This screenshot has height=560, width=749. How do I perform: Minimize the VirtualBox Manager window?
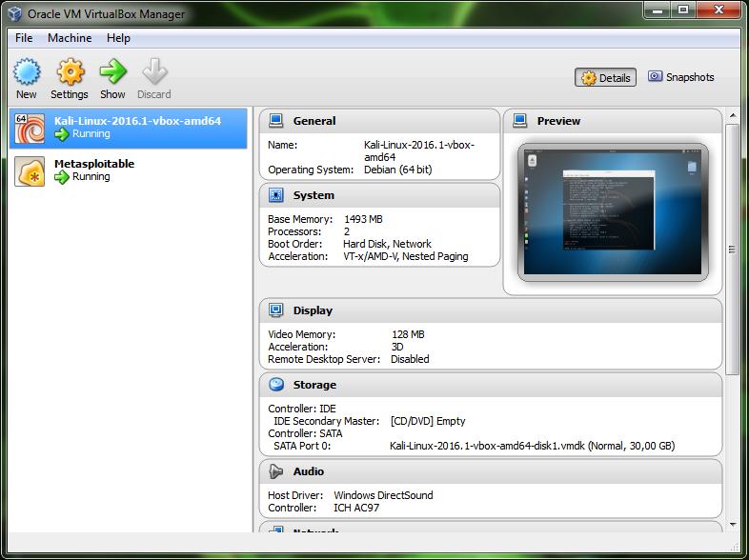[x=658, y=10]
